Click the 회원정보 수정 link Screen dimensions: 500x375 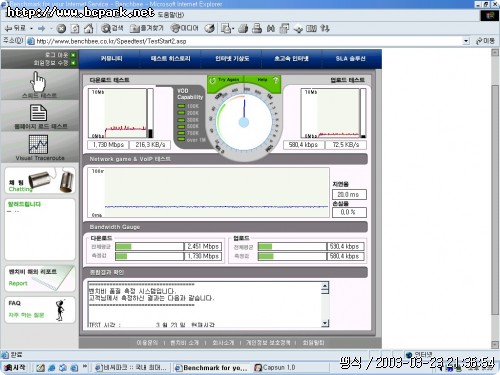51,63
